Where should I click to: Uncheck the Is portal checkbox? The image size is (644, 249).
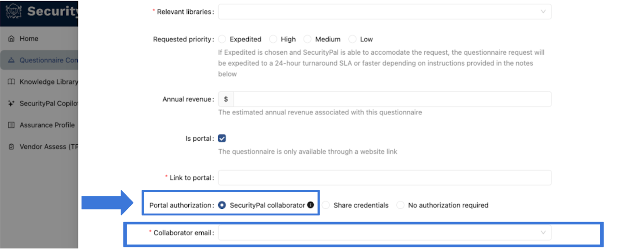pyautogui.click(x=222, y=138)
